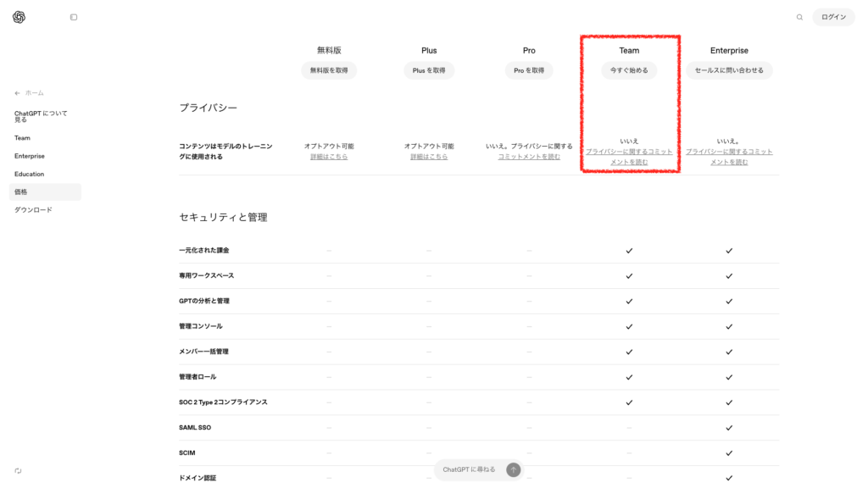
Task: Click the Plus を取得 button
Action: coord(429,70)
